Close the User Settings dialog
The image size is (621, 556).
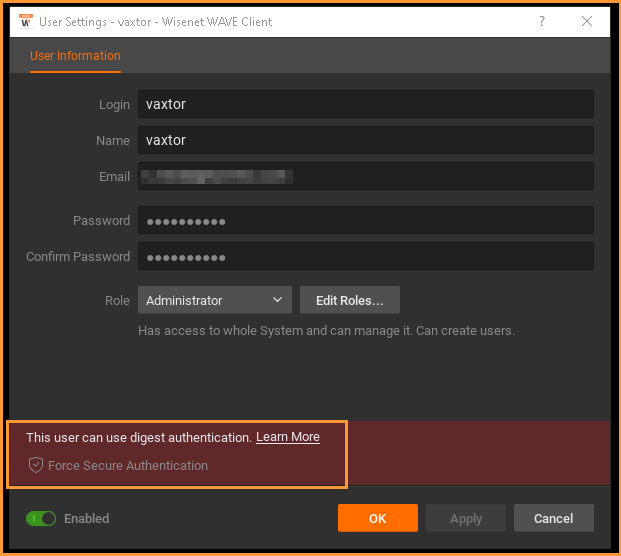[x=587, y=21]
